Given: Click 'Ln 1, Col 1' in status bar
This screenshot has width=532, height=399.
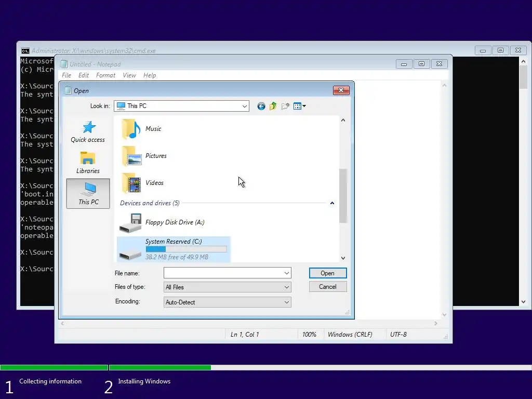Looking at the screenshot, I should [x=245, y=335].
